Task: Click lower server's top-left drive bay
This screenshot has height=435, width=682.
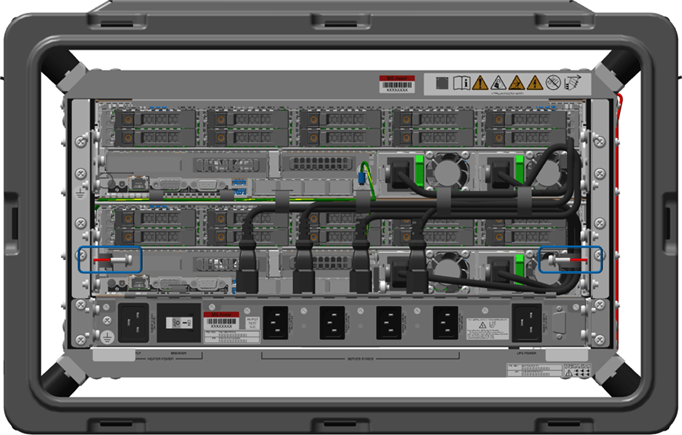Action: [x=155, y=219]
